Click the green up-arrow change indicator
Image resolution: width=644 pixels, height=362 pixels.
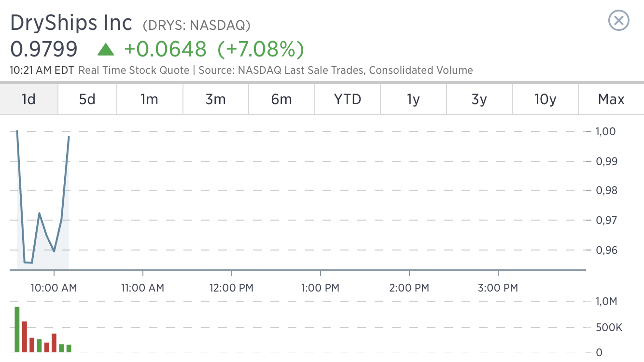click(x=106, y=49)
